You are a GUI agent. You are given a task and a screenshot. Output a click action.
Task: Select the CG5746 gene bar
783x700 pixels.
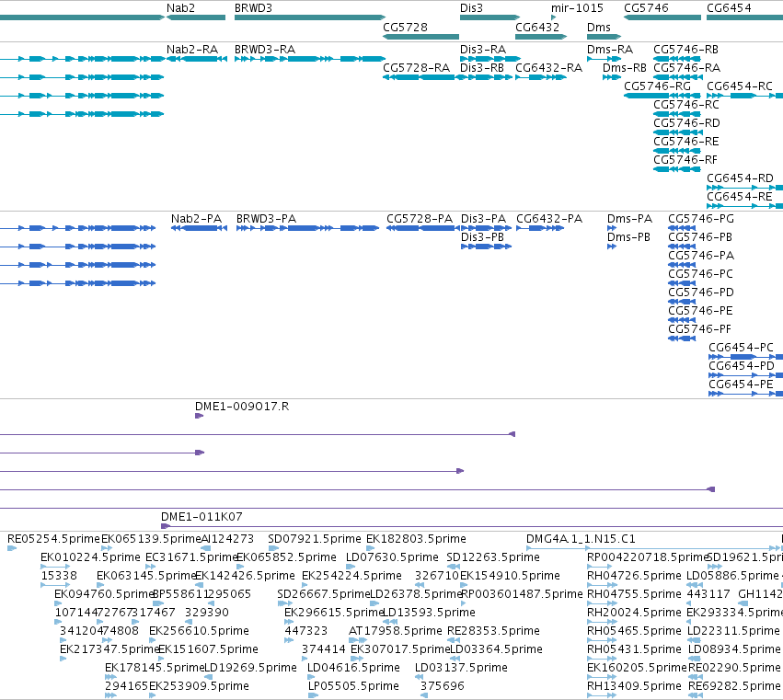coord(662,17)
